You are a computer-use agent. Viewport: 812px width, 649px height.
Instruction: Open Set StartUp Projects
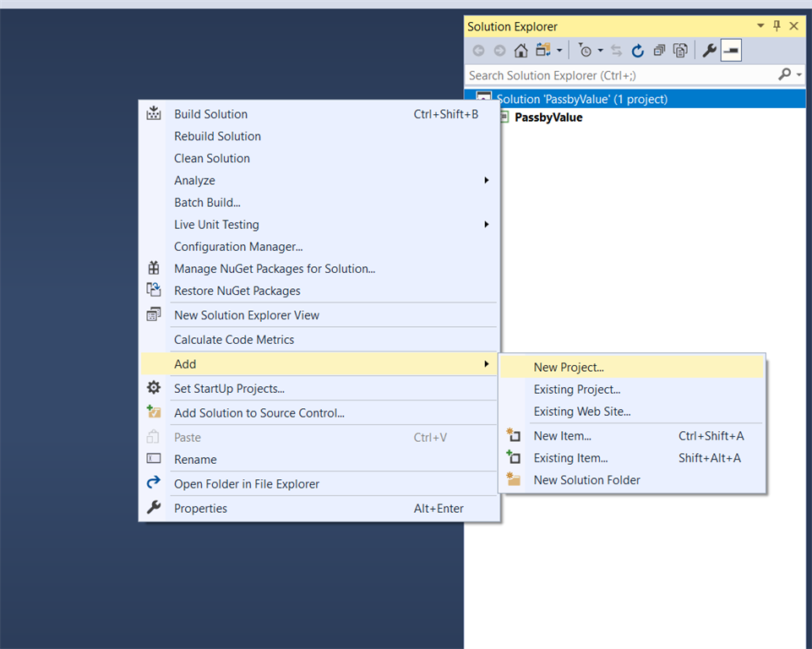[x=319, y=389]
